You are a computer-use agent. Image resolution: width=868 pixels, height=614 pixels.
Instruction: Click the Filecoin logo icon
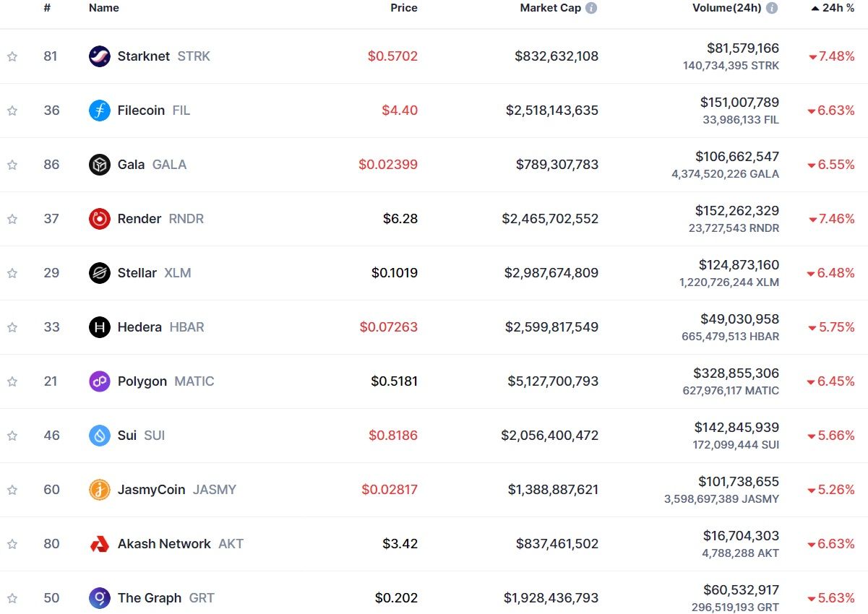click(x=99, y=111)
